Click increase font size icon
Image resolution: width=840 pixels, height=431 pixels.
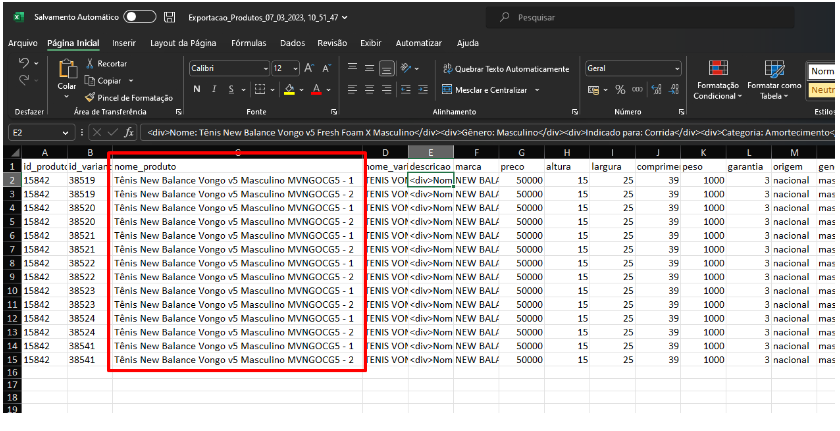tap(309, 69)
